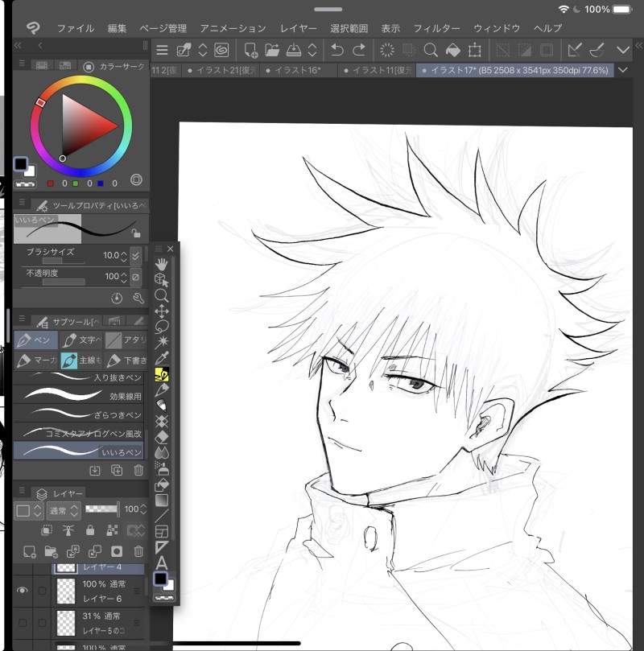
Task: Collapse the right palette dock double chevron
Action: [638, 45]
